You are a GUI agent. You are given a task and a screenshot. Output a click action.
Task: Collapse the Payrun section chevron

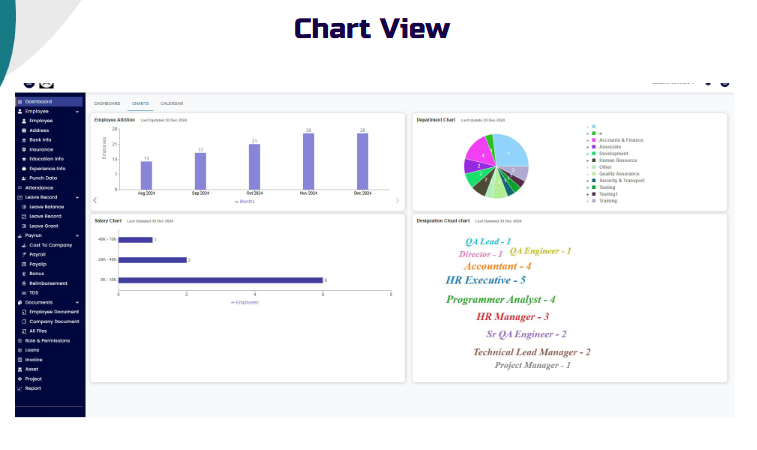77,235
